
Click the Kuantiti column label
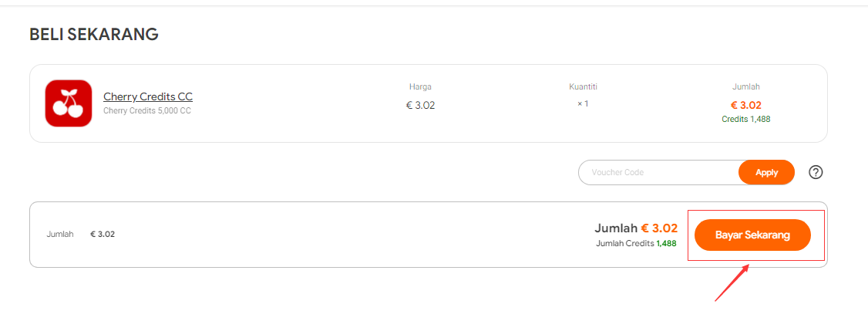click(583, 86)
